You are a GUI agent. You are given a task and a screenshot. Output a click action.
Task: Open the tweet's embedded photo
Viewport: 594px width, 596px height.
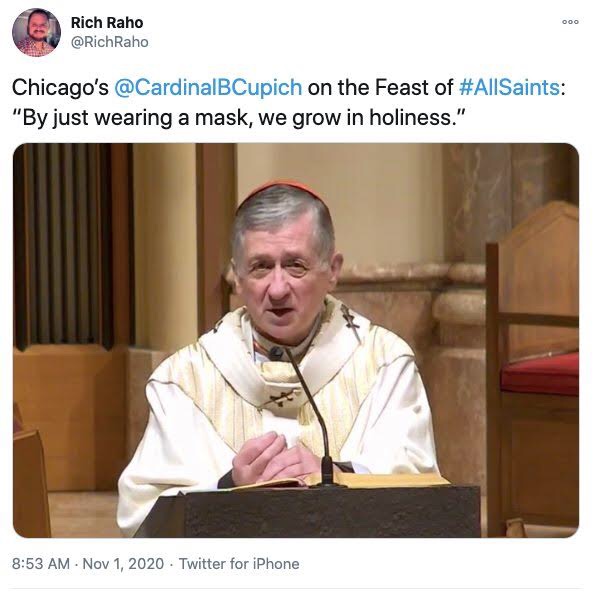(x=296, y=340)
